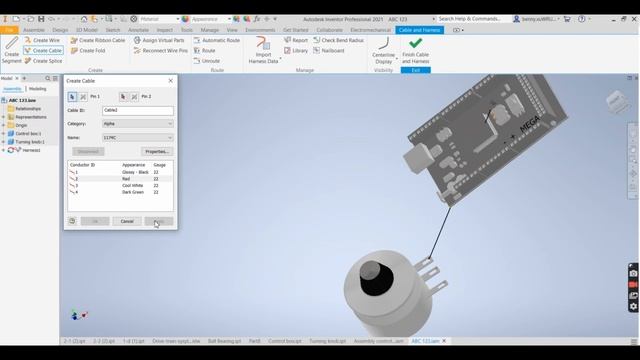Open the Help question mark icon
Screen dimensions: 640x360
582,19
